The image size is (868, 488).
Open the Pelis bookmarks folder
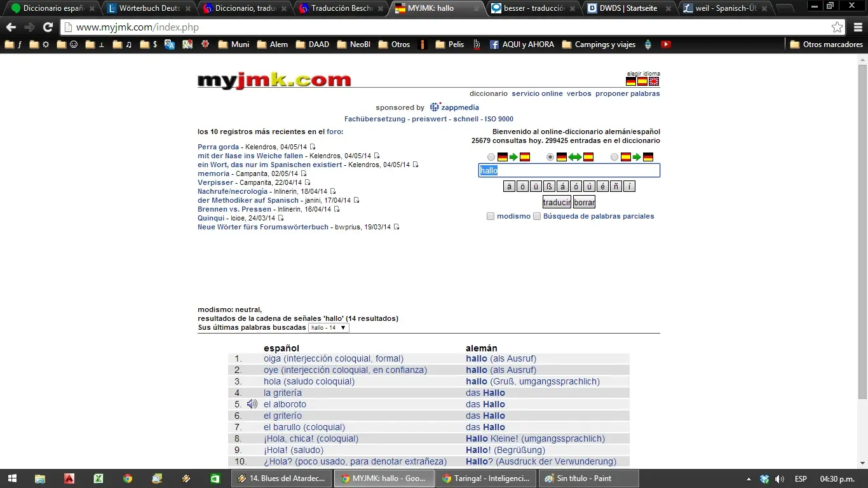point(450,44)
